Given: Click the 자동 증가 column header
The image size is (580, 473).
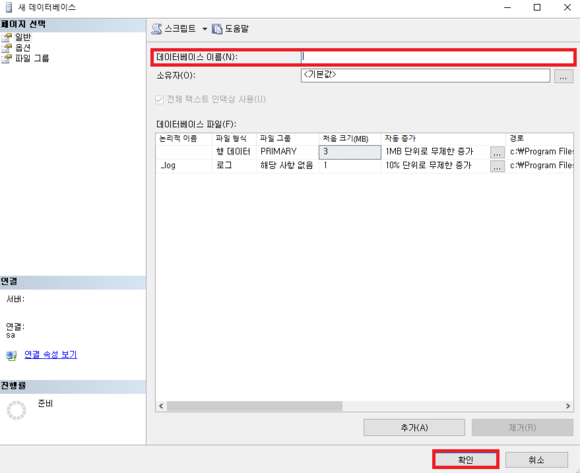Looking at the screenshot, I should [x=443, y=139].
